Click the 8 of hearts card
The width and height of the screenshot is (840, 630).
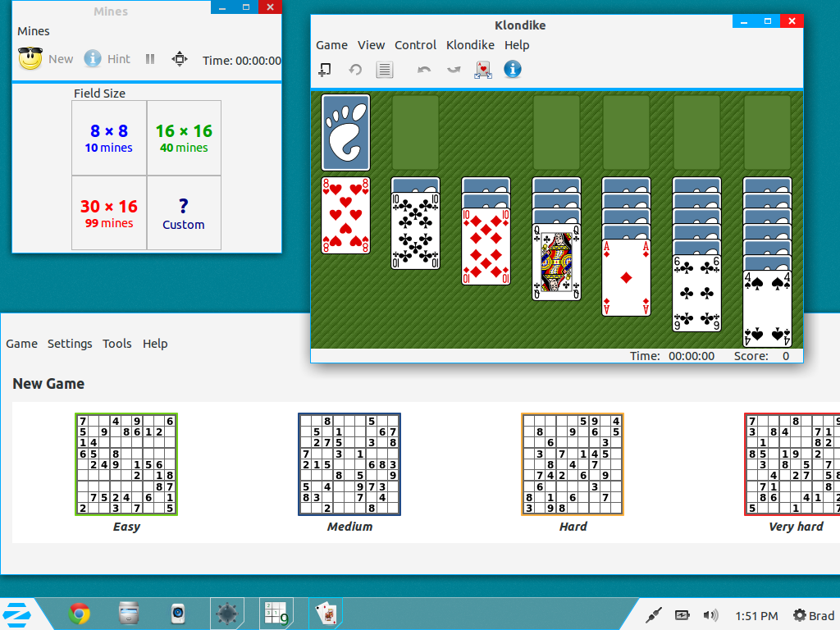click(x=345, y=216)
